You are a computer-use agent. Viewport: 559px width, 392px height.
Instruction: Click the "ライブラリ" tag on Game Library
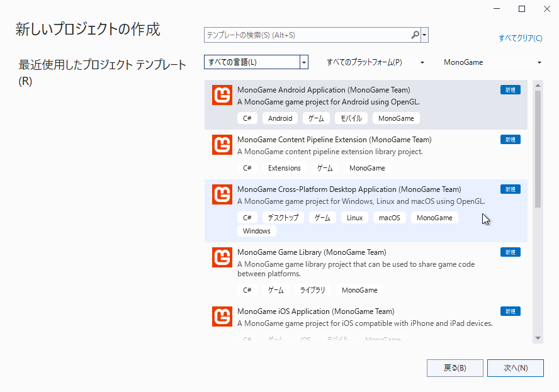click(x=313, y=290)
